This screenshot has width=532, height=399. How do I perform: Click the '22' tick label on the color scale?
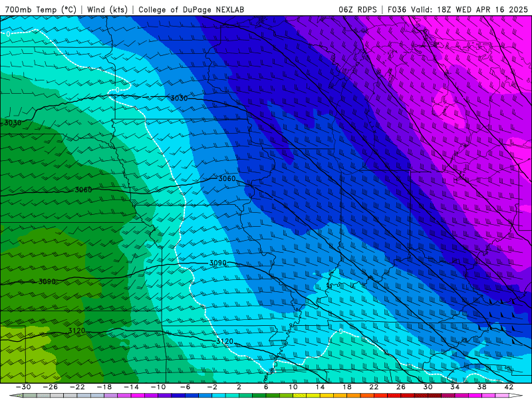374,387
